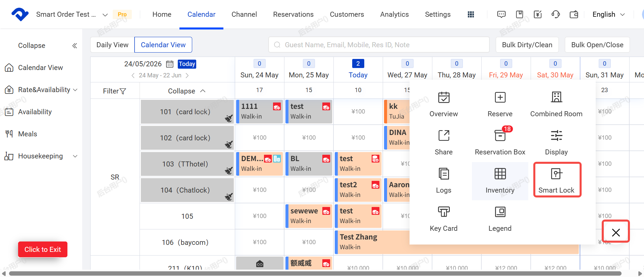Open the sewewe Walk-in reservation
Screen dimensions: 644x277
tap(309, 216)
